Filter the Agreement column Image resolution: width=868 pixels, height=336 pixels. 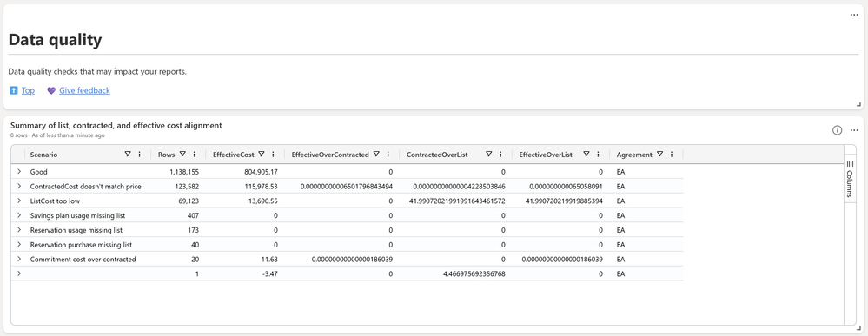tap(659, 155)
